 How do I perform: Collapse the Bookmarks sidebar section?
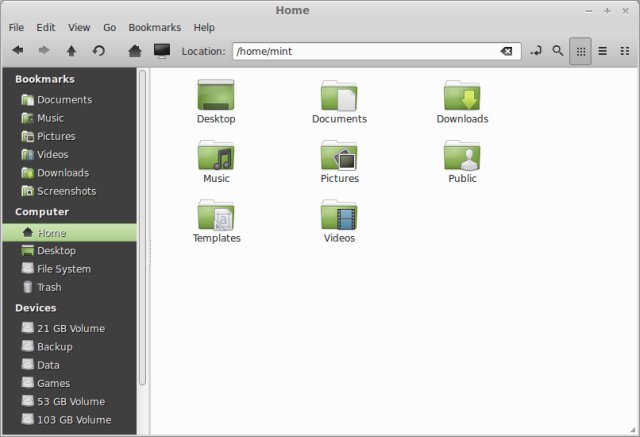[44, 79]
